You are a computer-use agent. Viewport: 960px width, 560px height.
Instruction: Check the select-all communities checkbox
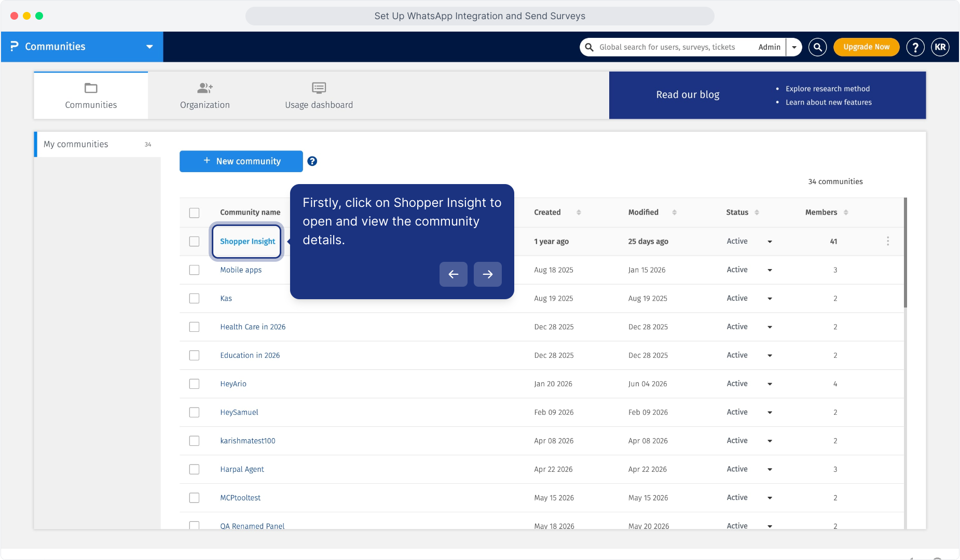pyautogui.click(x=194, y=213)
